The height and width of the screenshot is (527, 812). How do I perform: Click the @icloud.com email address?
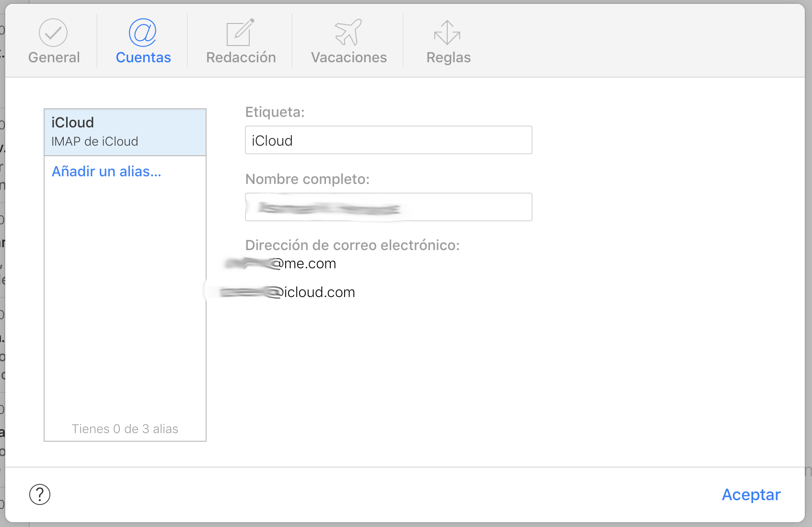tap(287, 292)
